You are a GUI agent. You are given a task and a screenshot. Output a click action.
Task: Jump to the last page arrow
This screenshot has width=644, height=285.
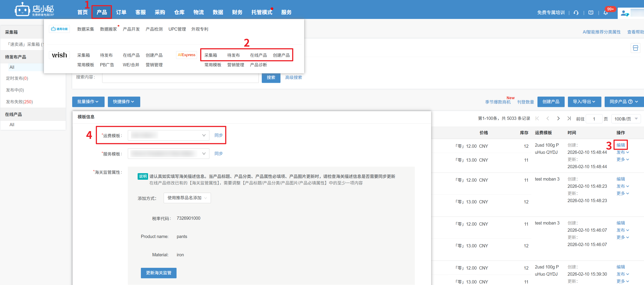569,119
